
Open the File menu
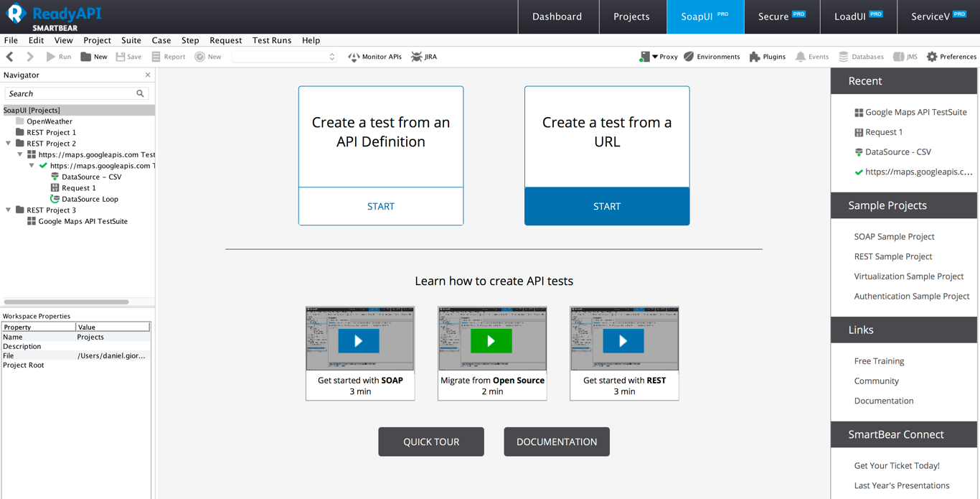pyautogui.click(x=11, y=40)
